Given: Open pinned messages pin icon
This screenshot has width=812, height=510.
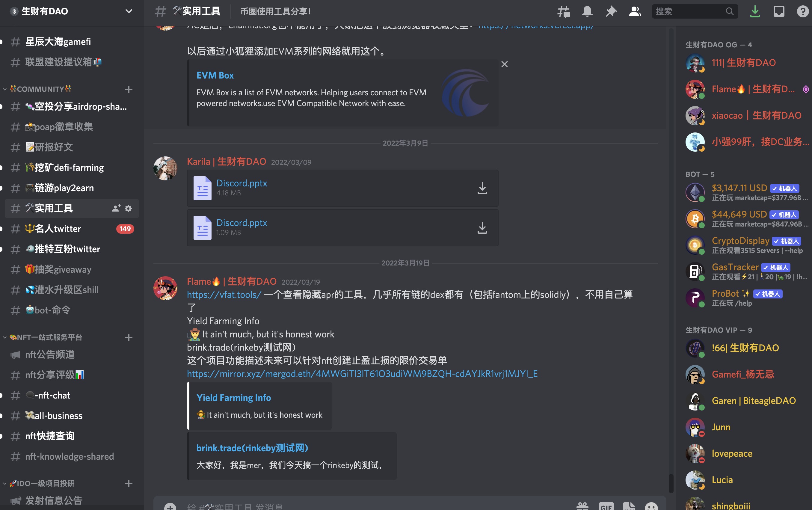Looking at the screenshot, I should (x=611, y=11).
